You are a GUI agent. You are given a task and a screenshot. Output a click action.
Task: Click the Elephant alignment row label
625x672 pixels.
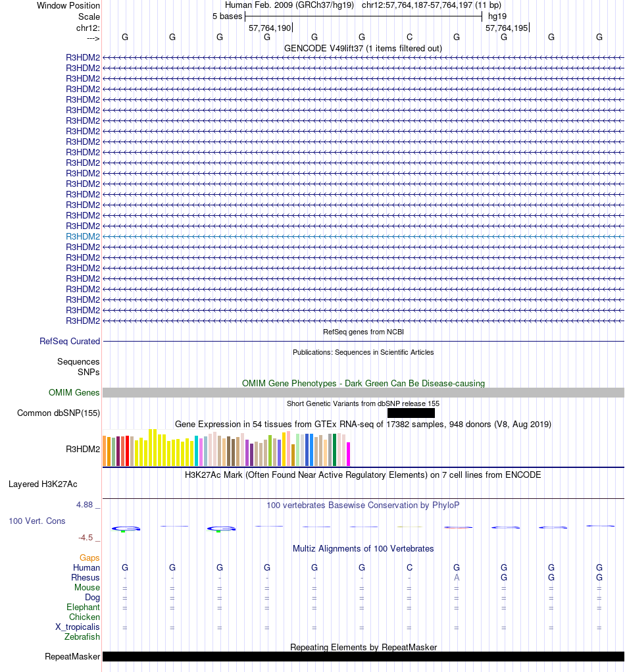tap(83, 607)
